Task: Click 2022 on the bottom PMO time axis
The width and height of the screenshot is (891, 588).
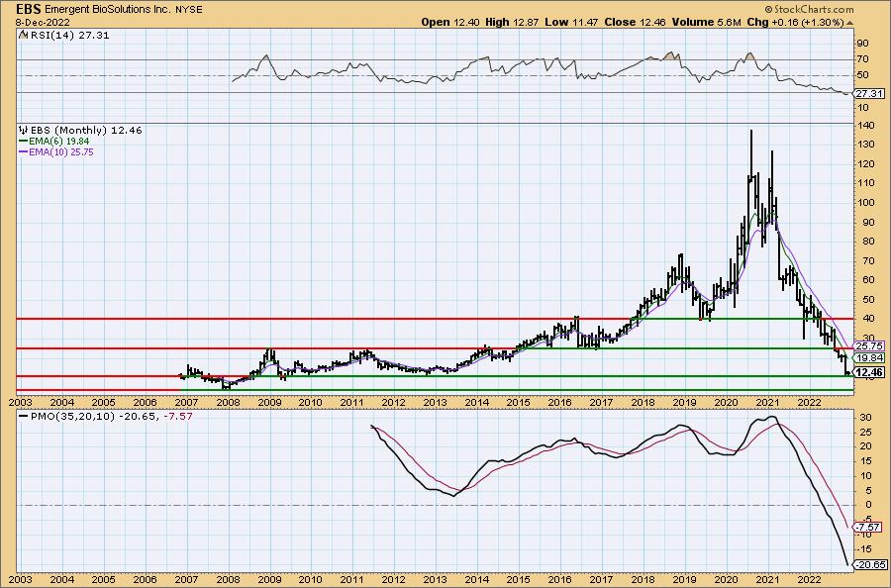Action: [809, 580]
